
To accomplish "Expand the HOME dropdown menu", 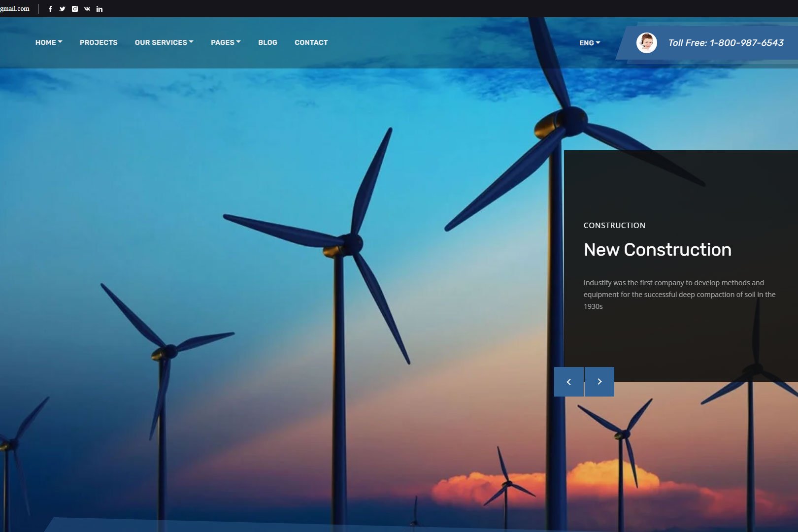I will pos(48,42).
